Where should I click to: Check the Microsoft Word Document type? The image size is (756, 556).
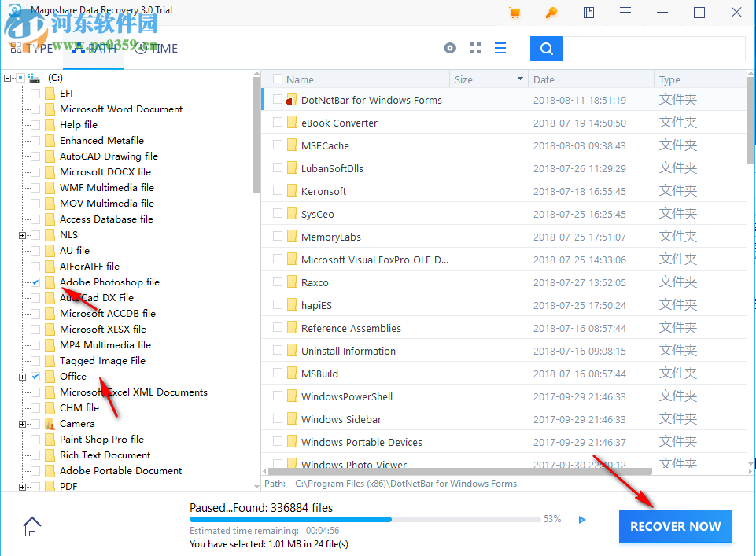pos(34,109)
